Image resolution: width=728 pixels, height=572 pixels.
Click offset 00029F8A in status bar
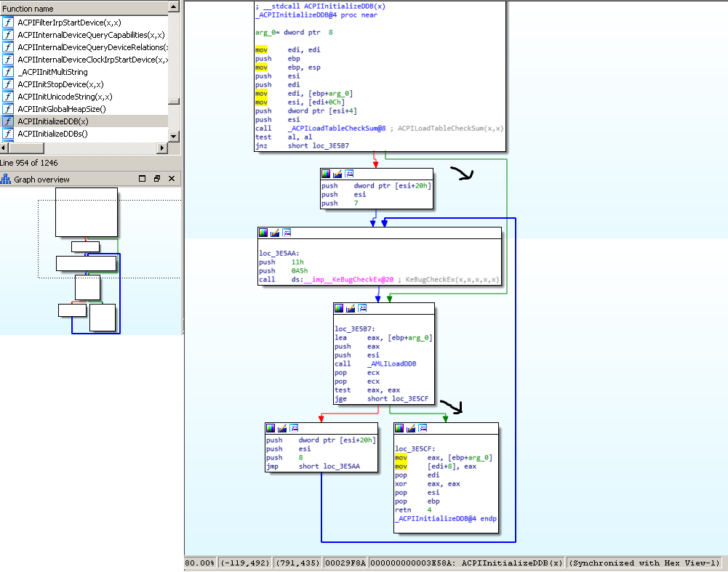coord(345,563)
